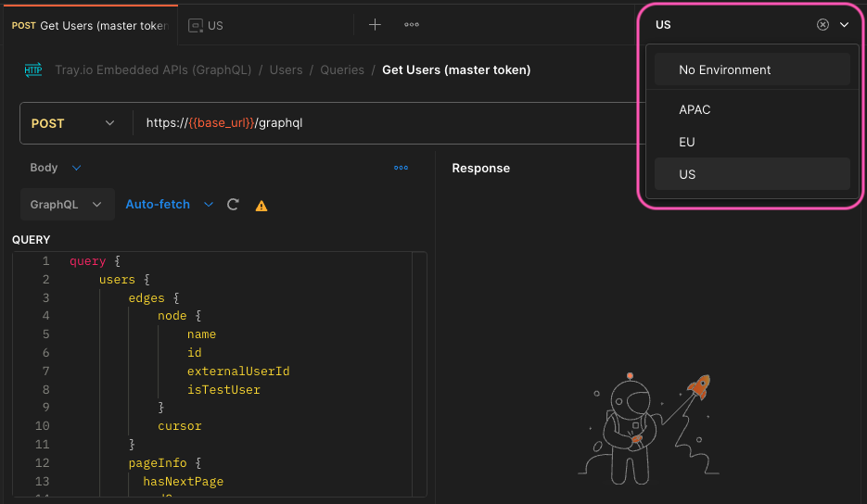Open the GraphQL body type dropdown

66,205
